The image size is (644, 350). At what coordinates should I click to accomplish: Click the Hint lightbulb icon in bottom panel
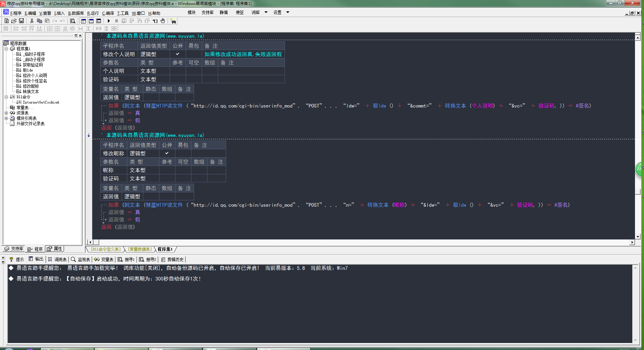click(11, 259)
